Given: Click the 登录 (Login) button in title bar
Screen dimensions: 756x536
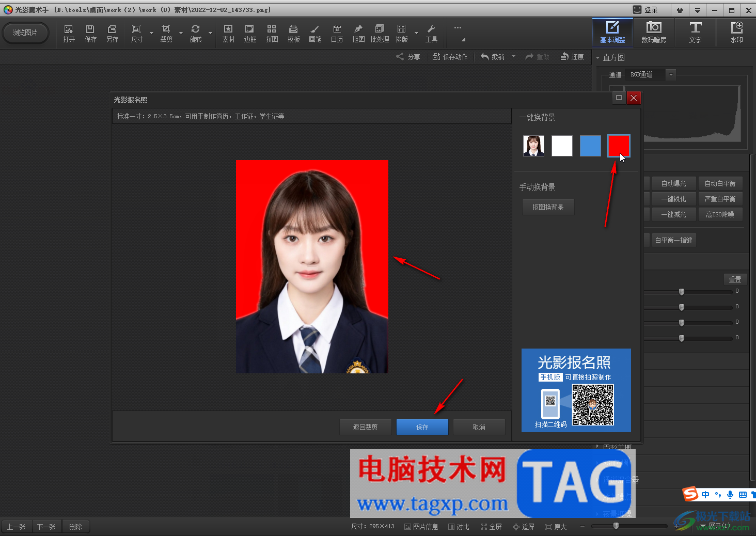Looking at the screenshot, I should pos(645,10).
